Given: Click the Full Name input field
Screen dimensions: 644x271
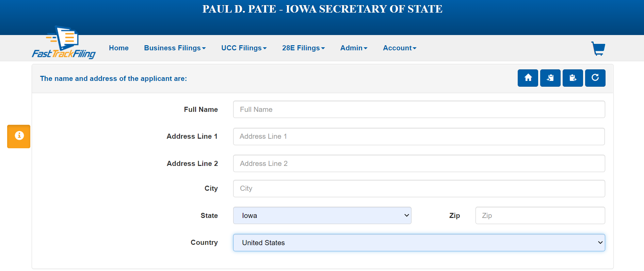Looking at the screenshot, I should pyautogui.click(x=419, y=109).
